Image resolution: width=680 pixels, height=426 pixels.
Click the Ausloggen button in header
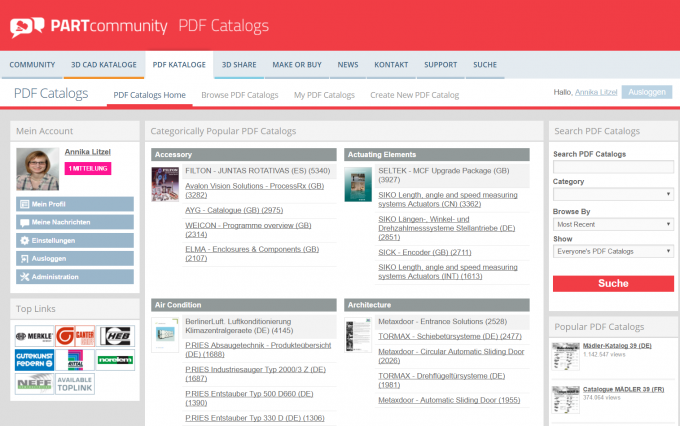coord(647,92)
